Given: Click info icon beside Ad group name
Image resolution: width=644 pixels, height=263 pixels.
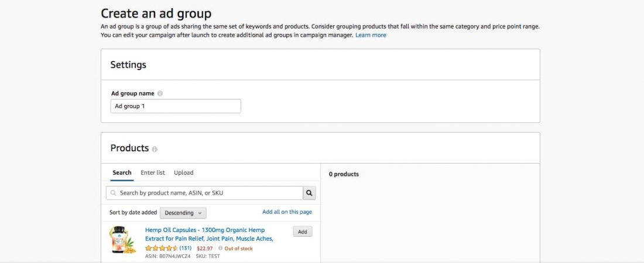Looking at the screenshot, I should click(160, 94).
